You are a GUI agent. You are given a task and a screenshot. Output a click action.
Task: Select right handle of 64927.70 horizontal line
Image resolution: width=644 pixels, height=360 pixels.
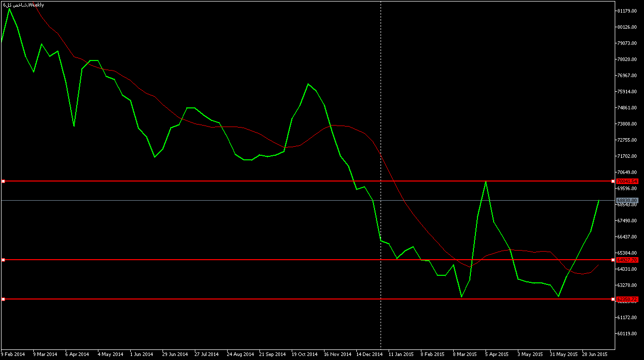pos(613,260)
